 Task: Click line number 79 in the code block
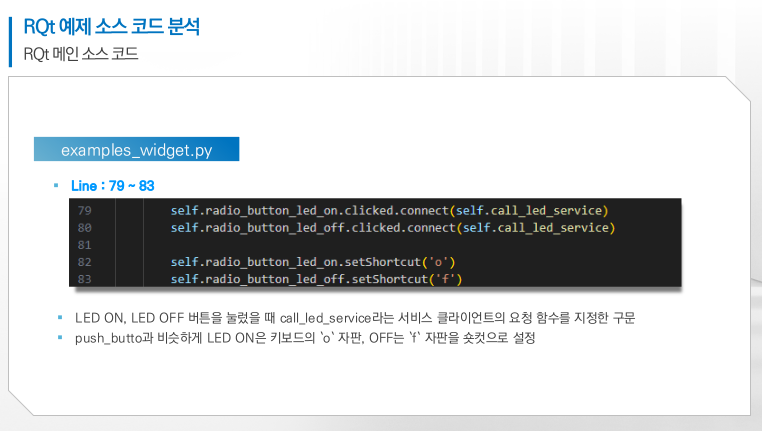[x=85, y=210]
